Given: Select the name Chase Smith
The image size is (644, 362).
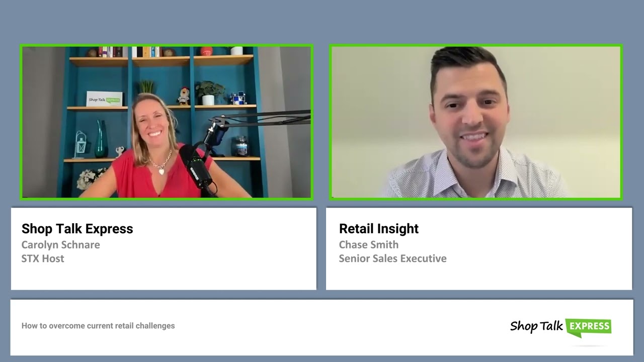Looking at the screenshot, I should 369,245.
